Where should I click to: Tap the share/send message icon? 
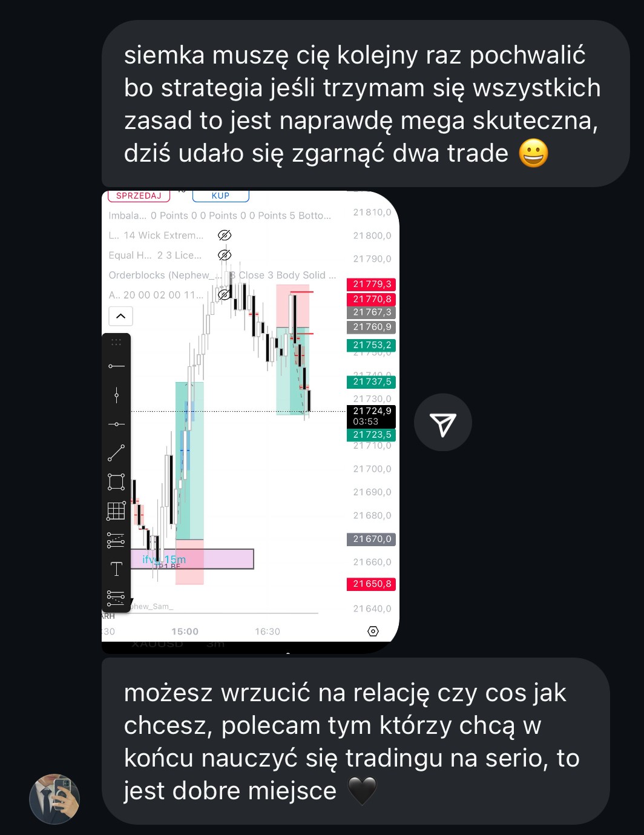click(x=442, y=423)
